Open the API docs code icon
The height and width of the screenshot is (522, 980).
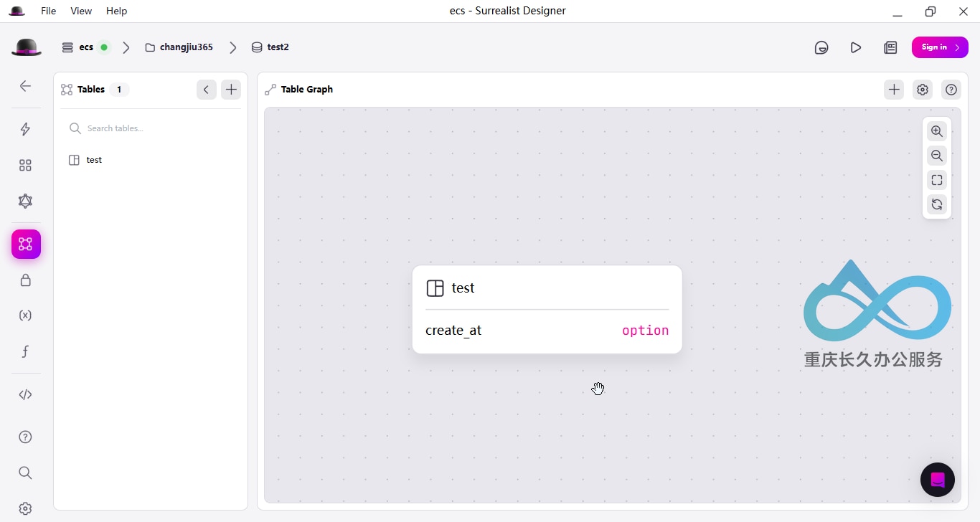coord(25,395)
